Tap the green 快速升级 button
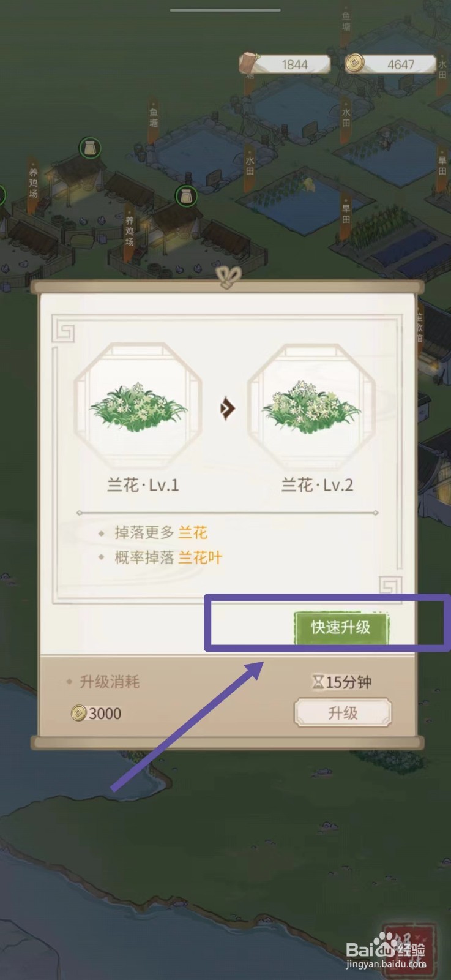Screen dimensions: 451x980 click(341, 627)
